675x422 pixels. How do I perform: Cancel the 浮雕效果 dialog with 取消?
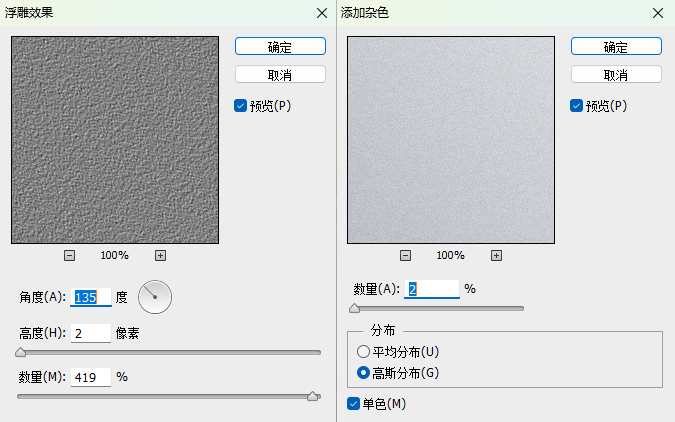tap(280, 74)
